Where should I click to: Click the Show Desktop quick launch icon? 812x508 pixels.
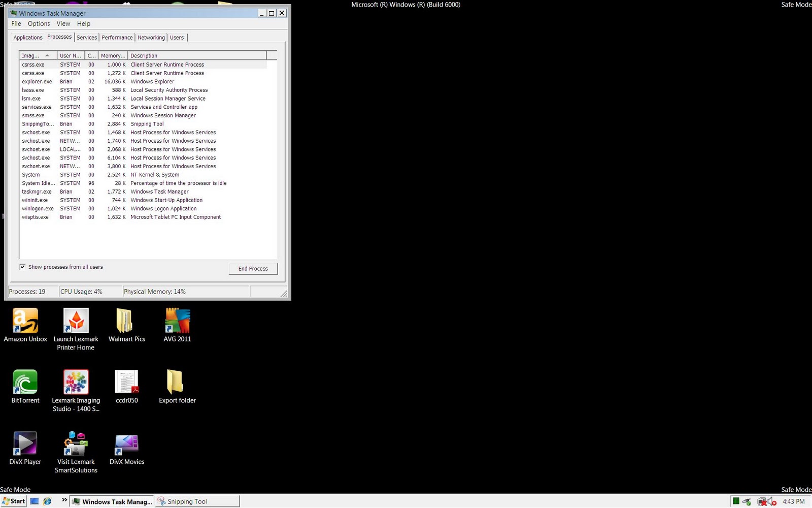pos(35,501)
